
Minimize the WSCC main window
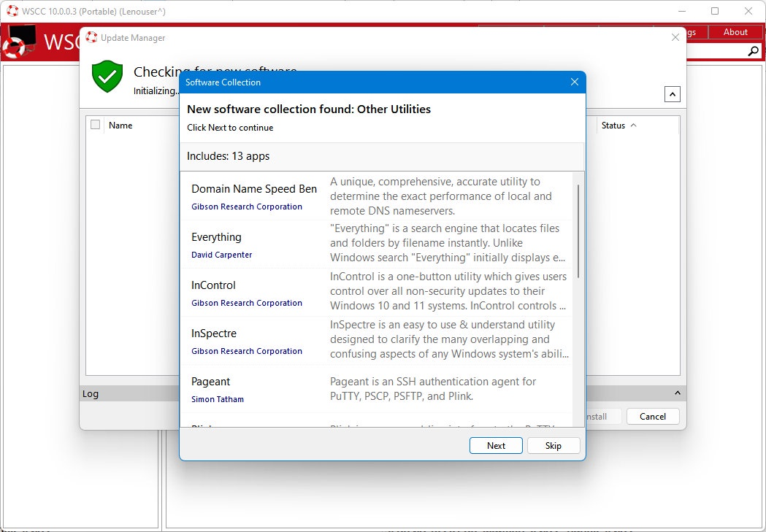(683, 11)
